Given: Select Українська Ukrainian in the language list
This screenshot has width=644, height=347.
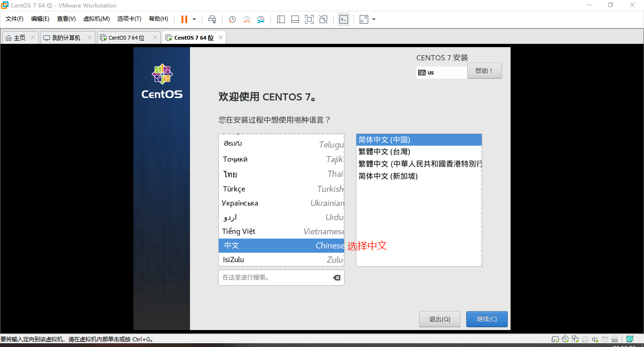Looking at the screenshot, I should coord(281,203).
